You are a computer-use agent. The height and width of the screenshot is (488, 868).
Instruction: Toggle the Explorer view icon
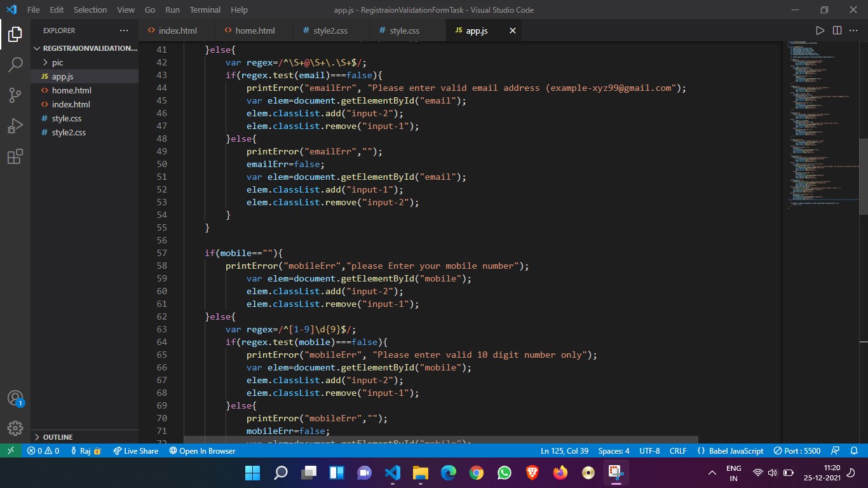[x=15, y=34]
